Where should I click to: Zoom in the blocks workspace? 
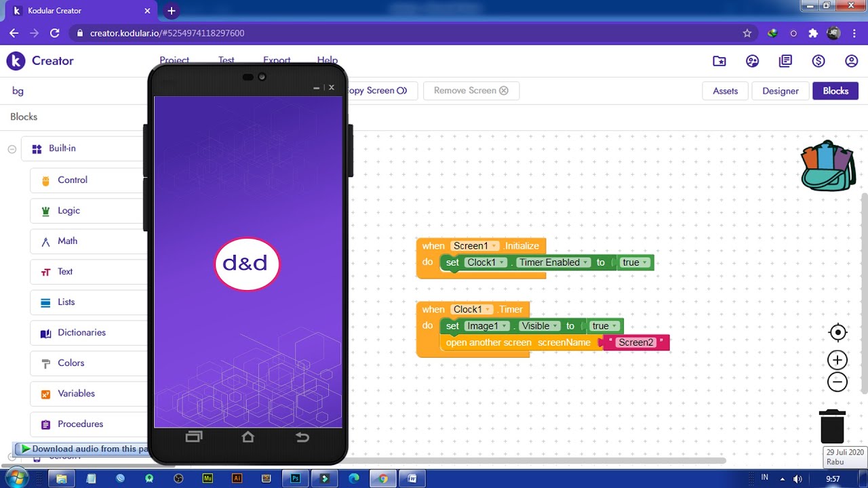[837, 360]
